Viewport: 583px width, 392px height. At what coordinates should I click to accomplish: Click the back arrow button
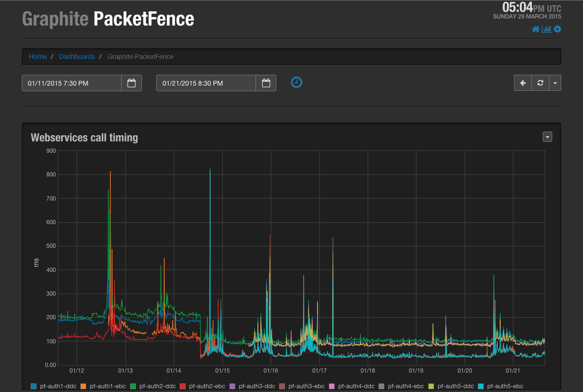click(x=523, y=83)
